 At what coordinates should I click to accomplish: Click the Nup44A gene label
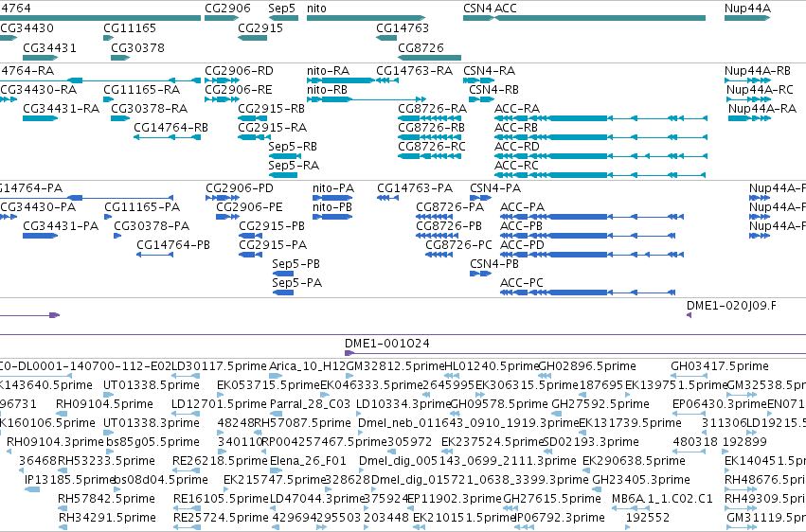(747, 9)
